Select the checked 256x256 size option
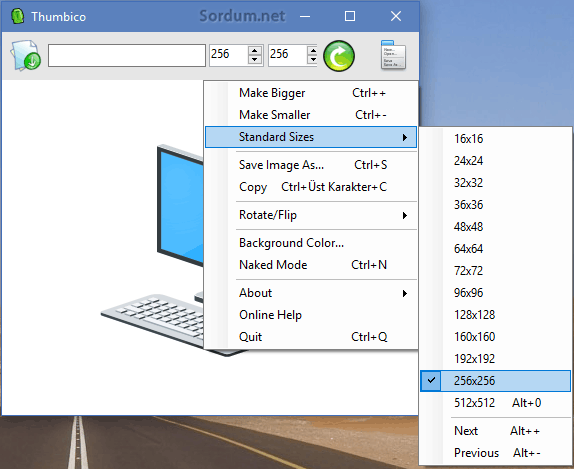This screenshot has height=469, width=574. pos(496,381)
